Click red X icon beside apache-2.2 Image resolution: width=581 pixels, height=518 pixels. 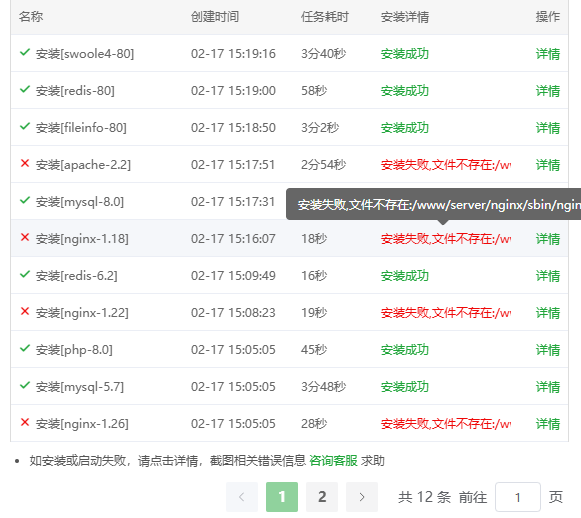coord(25,163)
